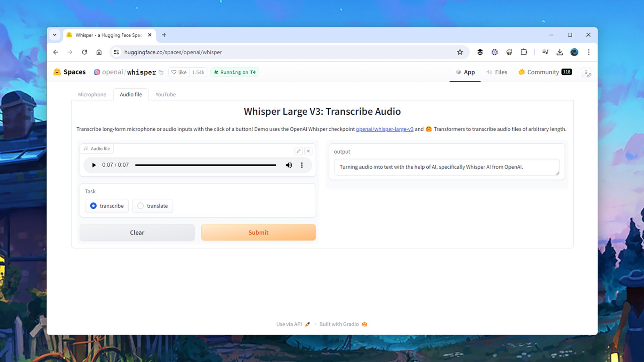Select the translate radio button
Image resolution: width=644 pixels, height=362 pixels.
click(x=141, y=205)
